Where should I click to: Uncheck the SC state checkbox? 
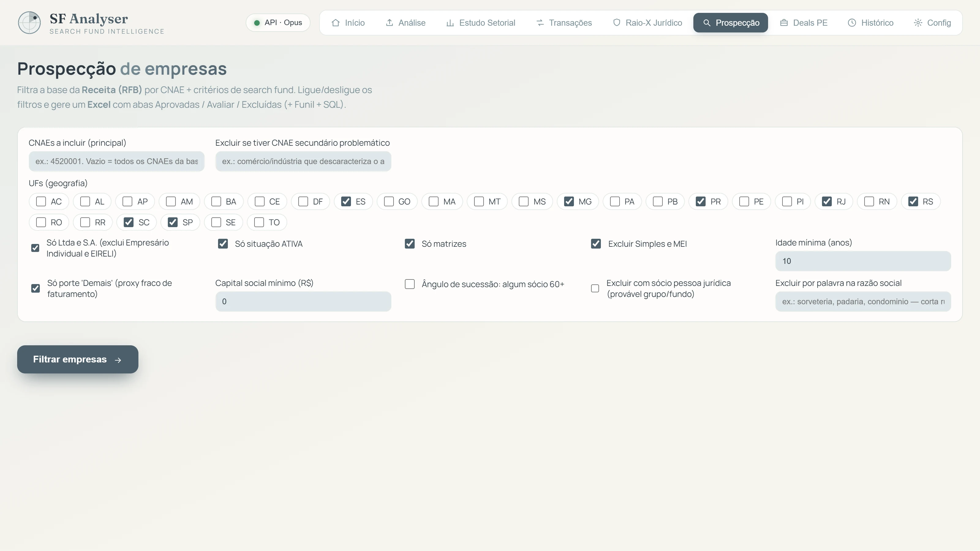(x=129, y=222)
